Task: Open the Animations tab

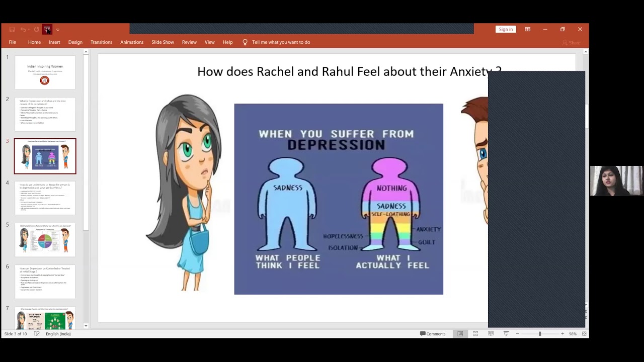Action: click(132, 42)
